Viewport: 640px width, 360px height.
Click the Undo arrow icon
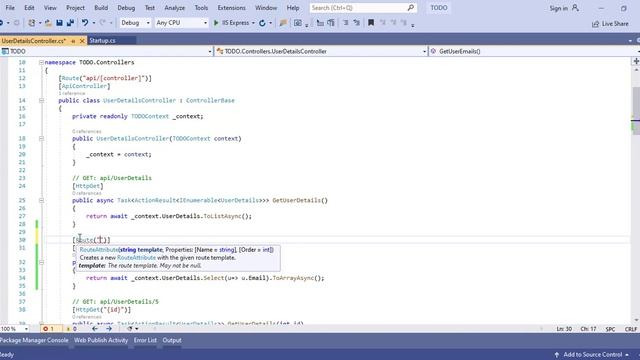[84, 23]
